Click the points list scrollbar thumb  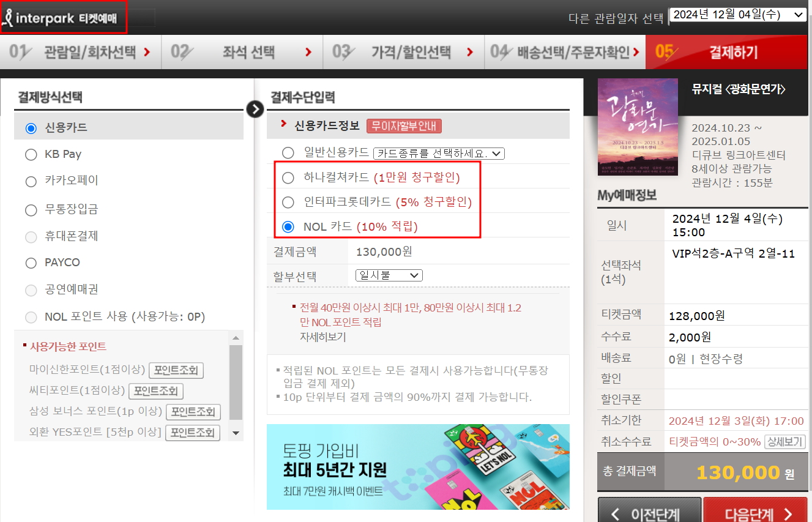click(x=236, y=382)
